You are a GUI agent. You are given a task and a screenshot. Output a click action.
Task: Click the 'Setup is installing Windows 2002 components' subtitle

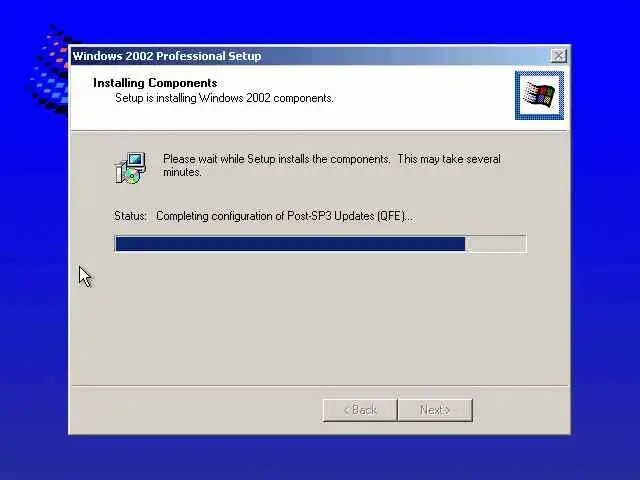pyautogui.click(x=224, y=98)
